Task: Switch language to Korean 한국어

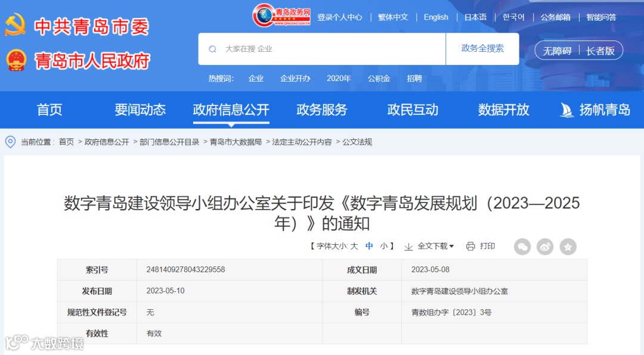Action: click(x=514, y=17)
